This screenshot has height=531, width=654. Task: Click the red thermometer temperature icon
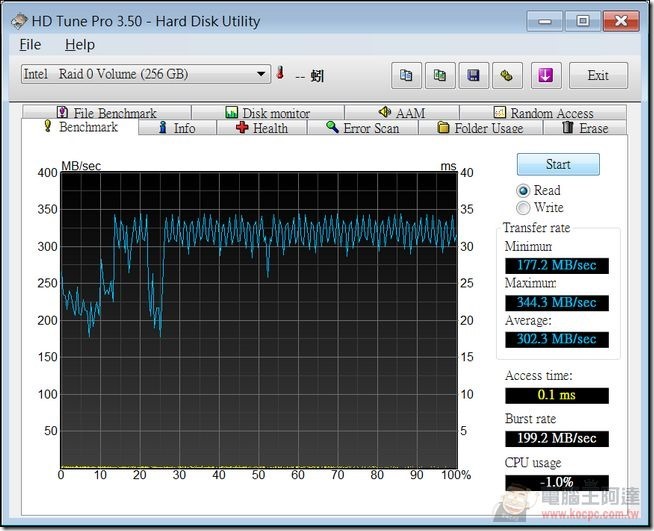tap(281, 73)
